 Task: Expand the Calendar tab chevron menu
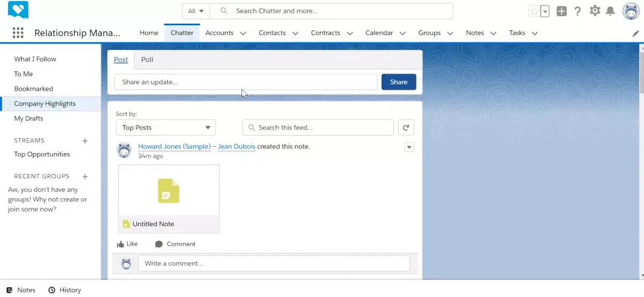tap(402, 33)
